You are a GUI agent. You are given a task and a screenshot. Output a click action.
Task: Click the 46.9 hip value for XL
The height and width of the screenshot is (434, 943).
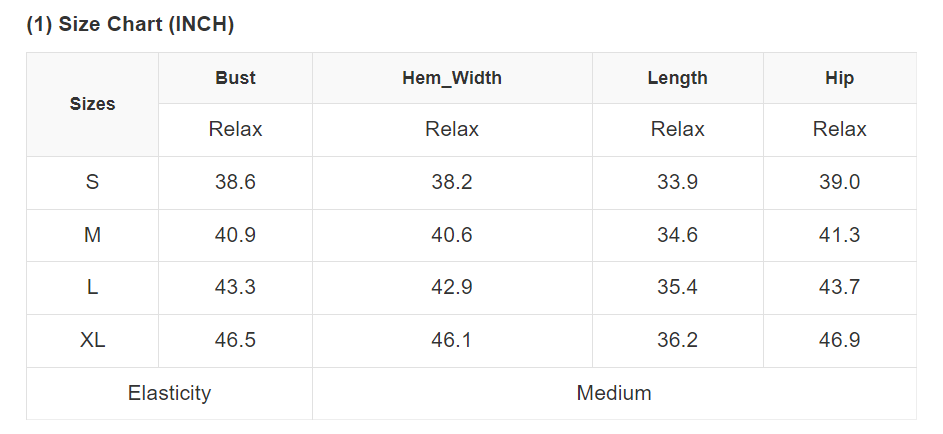click(x=839, y=340)
